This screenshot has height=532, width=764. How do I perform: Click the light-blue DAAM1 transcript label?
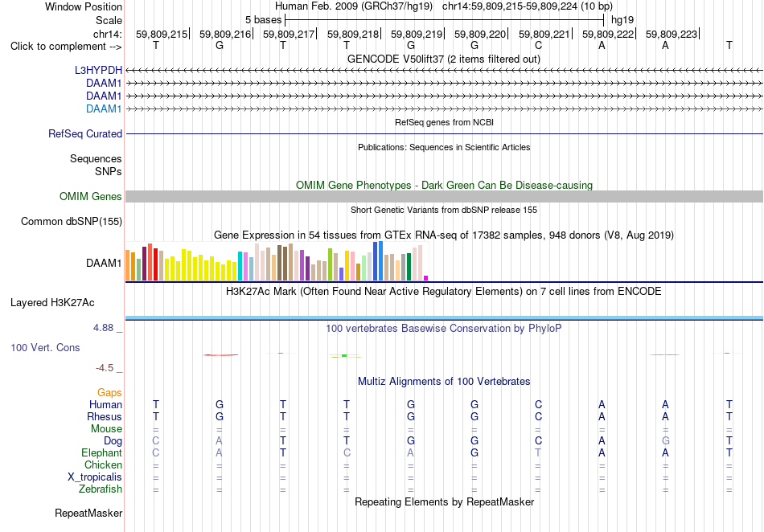[x=104, y=109]
